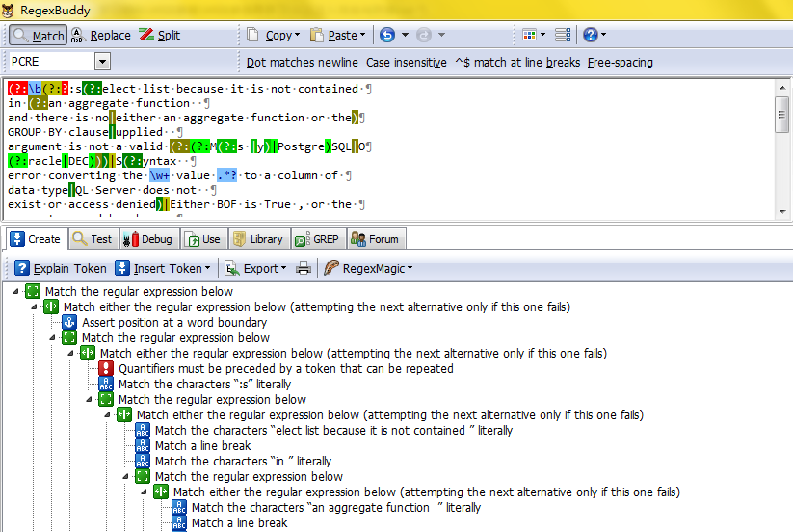This screenshot has height=532, width=793.
Task: Click the regex text 'elect list because'
Action: pyautogui.click(x=162, y=89)
